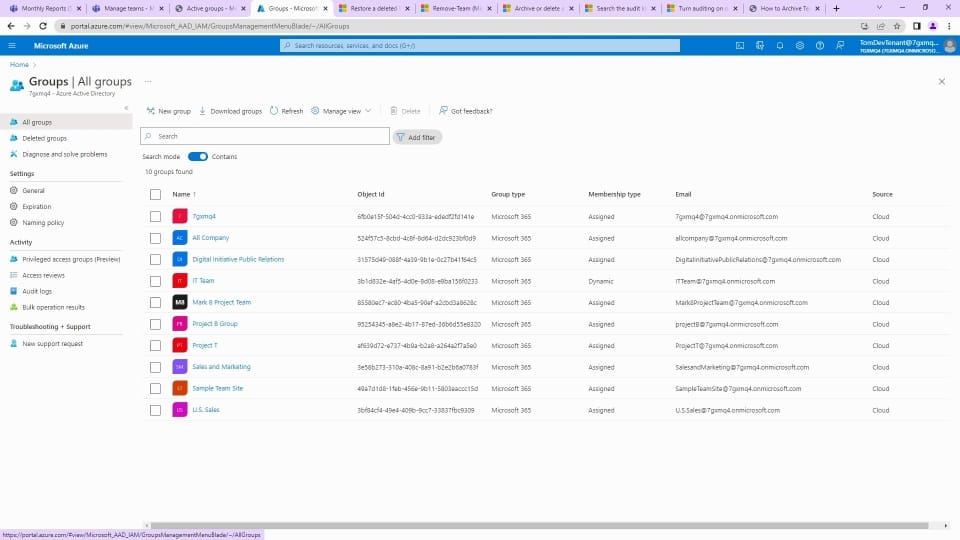
Task: Select the checkbox for All Company
Action: pos(155,238)
